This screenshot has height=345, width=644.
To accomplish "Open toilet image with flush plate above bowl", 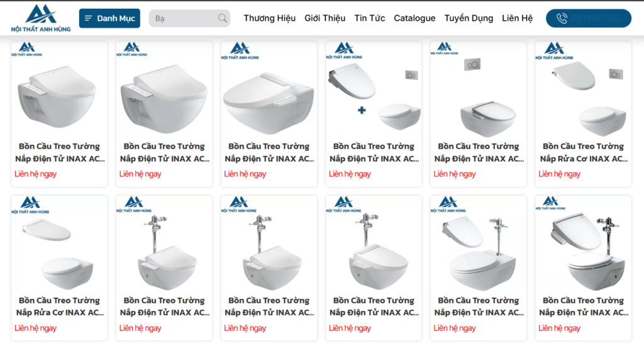I will (479, 91).
